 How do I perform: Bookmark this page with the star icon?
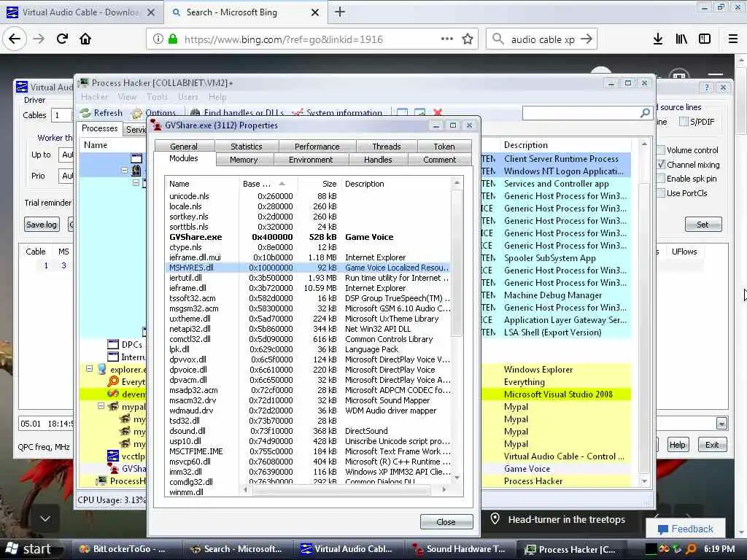click(x=468, y=39)
